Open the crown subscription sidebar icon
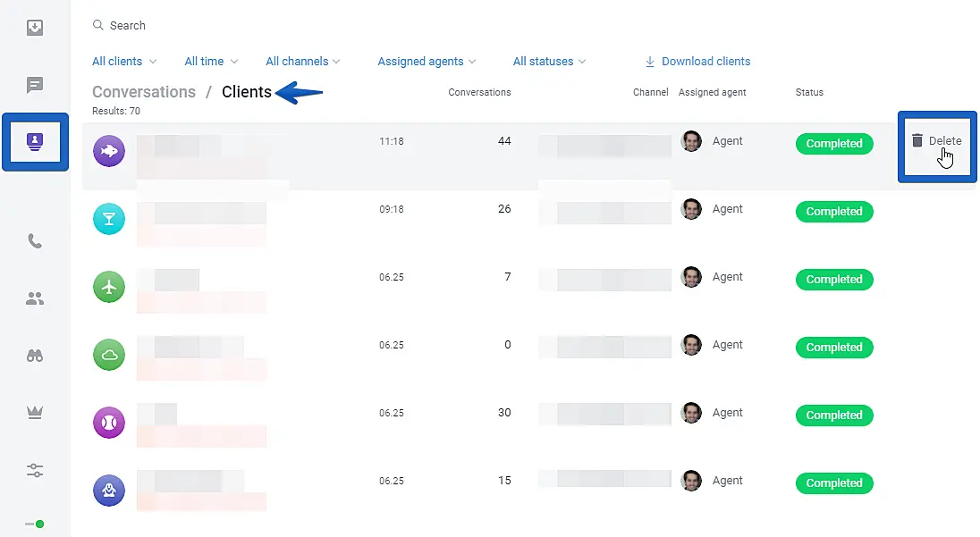The height and width of the screenshot is (537, 980). 35,412
